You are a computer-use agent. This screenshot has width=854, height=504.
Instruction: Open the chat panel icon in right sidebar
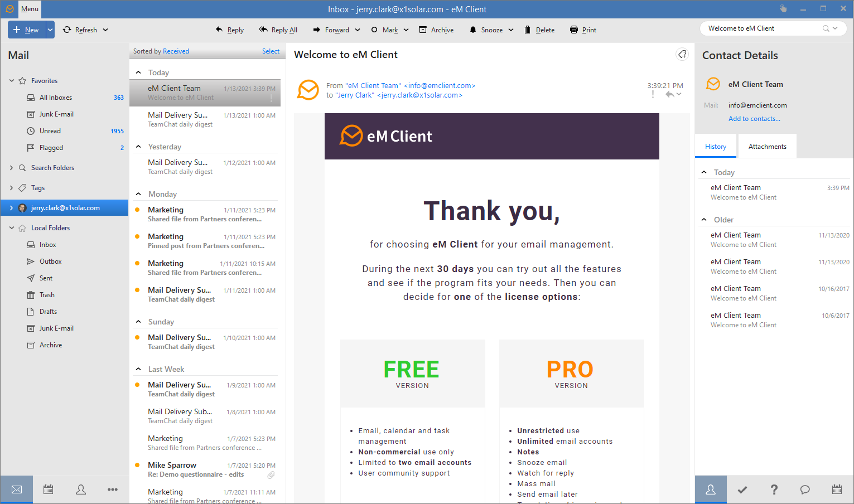(x=805, y=490)
